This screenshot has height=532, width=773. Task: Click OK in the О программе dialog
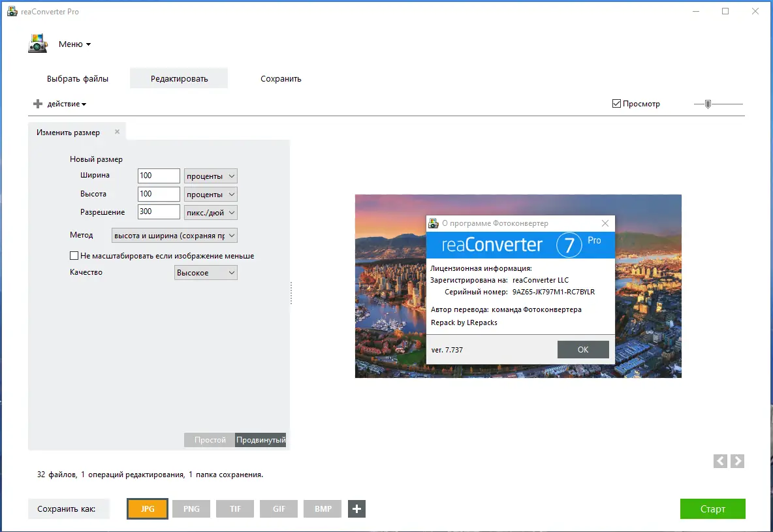click(583, 350)
